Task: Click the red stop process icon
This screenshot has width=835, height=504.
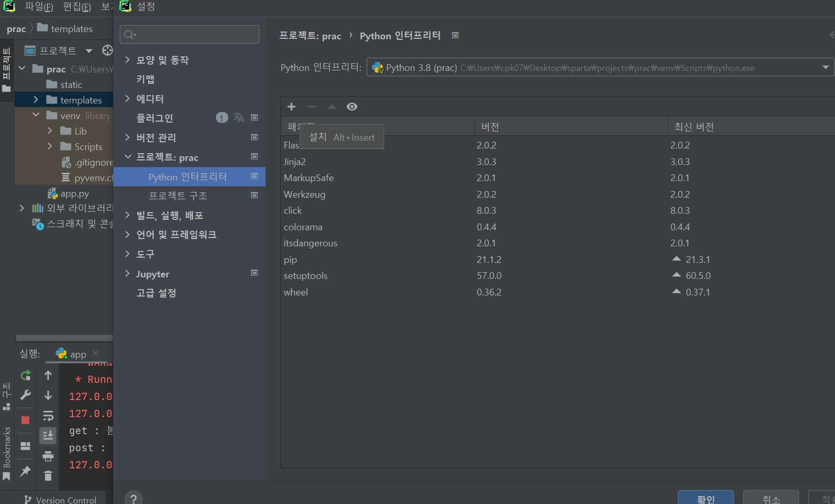Action: pos(25,420)
